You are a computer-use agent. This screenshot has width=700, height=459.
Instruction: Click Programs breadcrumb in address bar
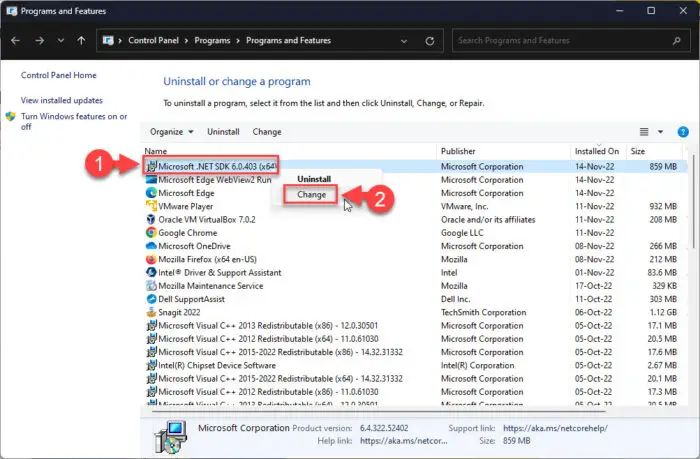tap(212, 41)
